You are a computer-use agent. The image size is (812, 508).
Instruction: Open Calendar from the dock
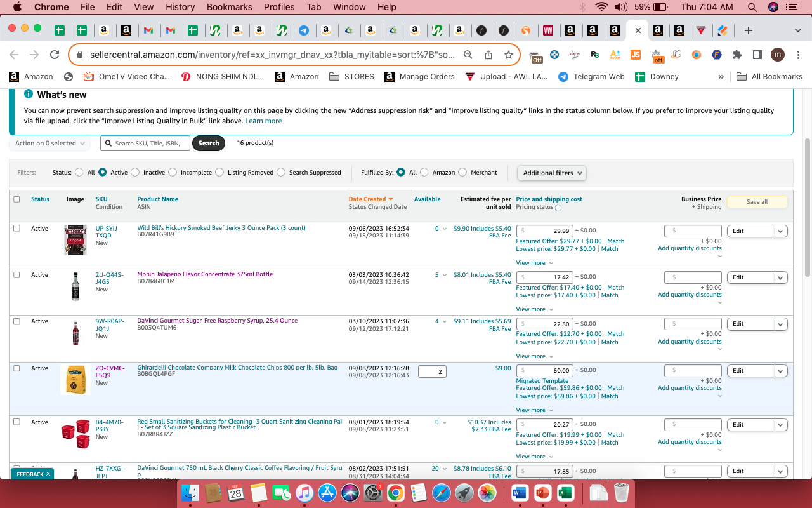235,493
